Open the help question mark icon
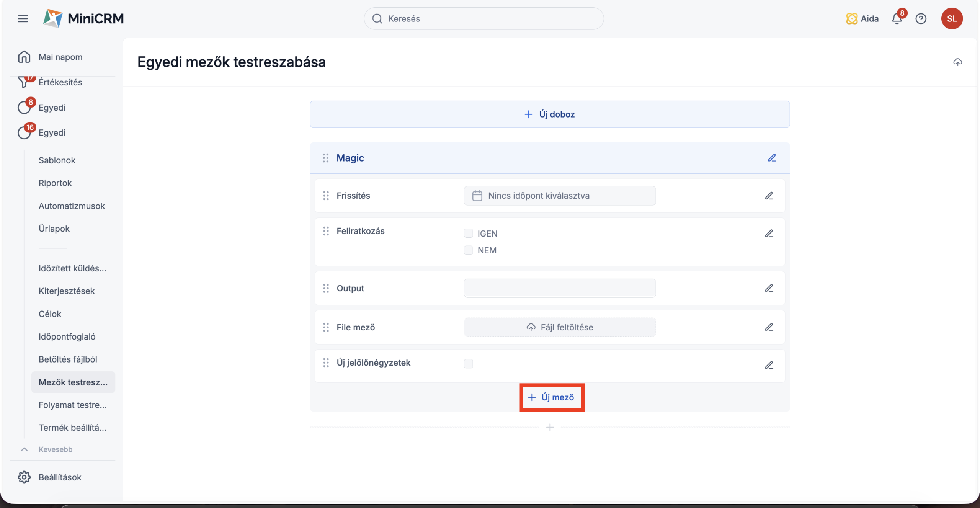The width and height of the screenshot is (980, 508). click(x=921, y=18)
